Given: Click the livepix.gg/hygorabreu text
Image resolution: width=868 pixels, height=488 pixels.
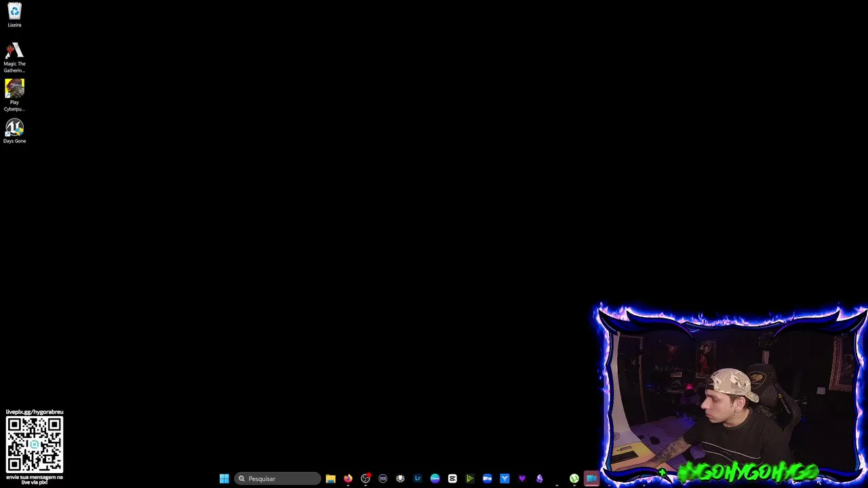Looking at the screenshot, I should click(35, 412).
